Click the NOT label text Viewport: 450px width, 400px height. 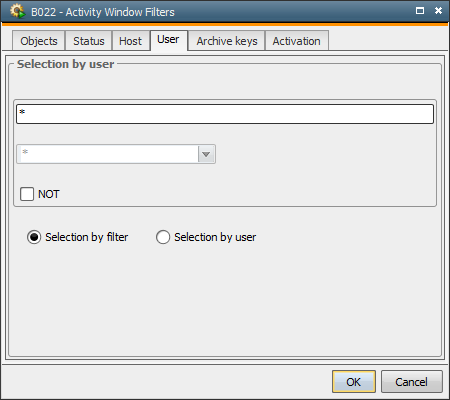tap(49, 194)
